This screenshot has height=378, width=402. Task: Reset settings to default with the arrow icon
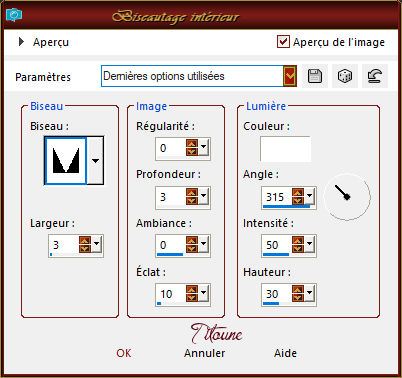pyautogui.click(x=375, y=76)
